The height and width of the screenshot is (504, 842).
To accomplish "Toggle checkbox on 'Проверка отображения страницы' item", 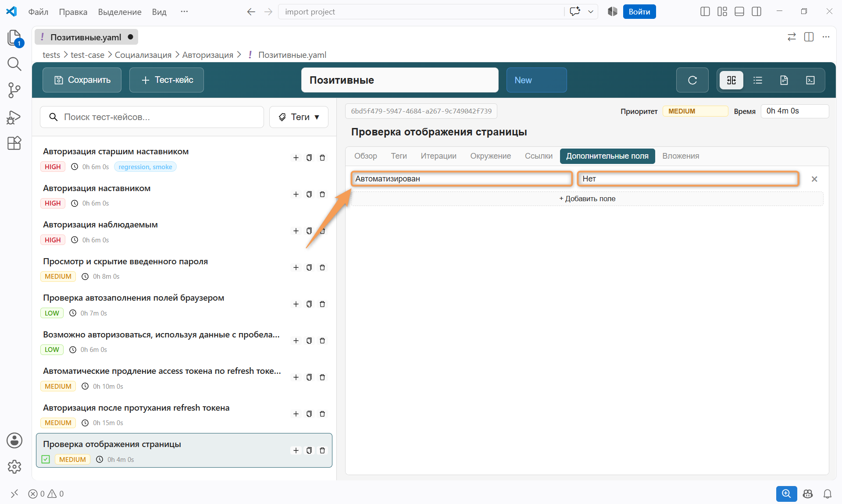I will [x=46, y=459].
